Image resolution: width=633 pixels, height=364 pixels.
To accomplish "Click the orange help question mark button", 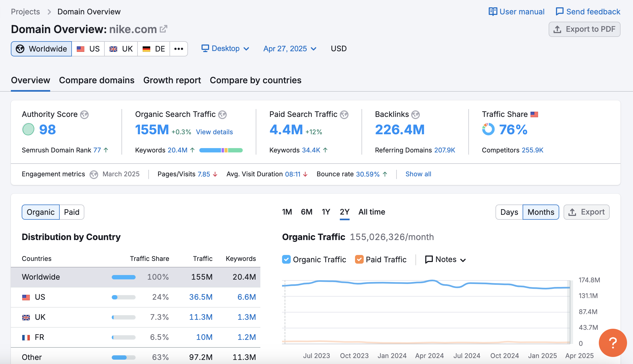I will 612,343.
